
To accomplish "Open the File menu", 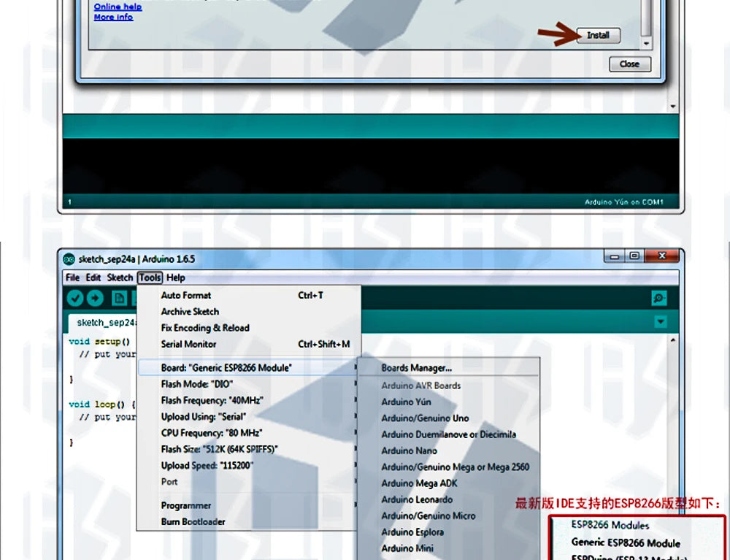I will pyautogui.click(x=72, y=277).
